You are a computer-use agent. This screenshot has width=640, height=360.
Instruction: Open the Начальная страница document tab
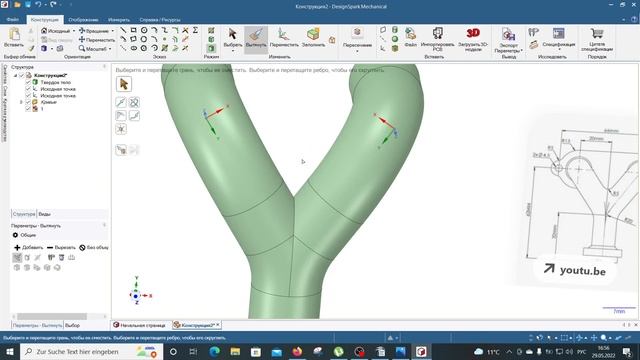(139, 325)
